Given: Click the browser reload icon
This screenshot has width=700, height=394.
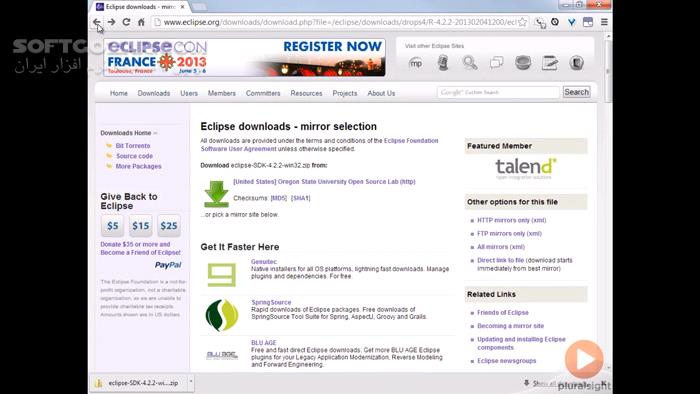Looking at the screenshot, I should (126, 22).
